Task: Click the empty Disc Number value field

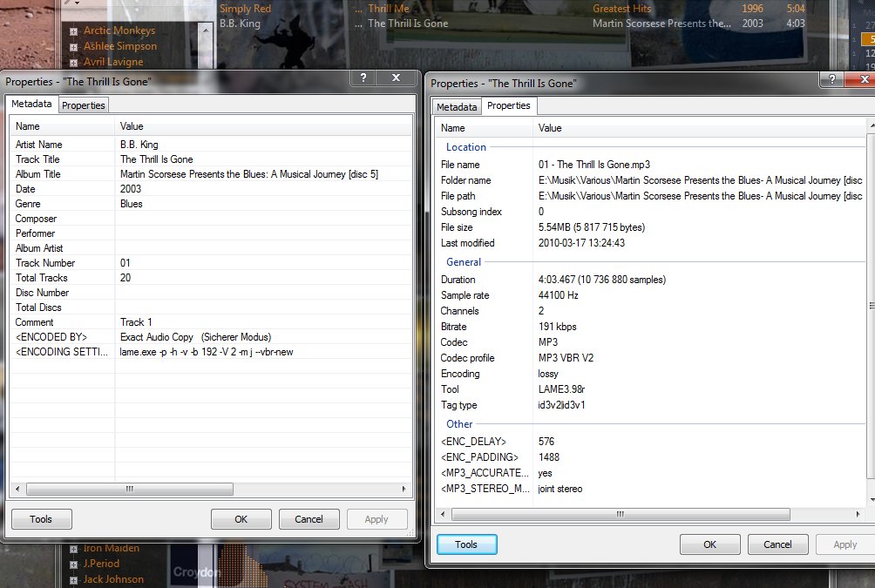Action: click(x=263, y=293)
